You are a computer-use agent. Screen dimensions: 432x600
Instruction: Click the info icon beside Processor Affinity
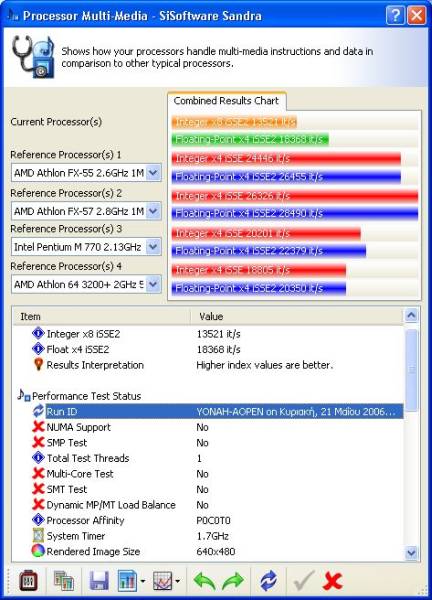(x=38, y=520)
